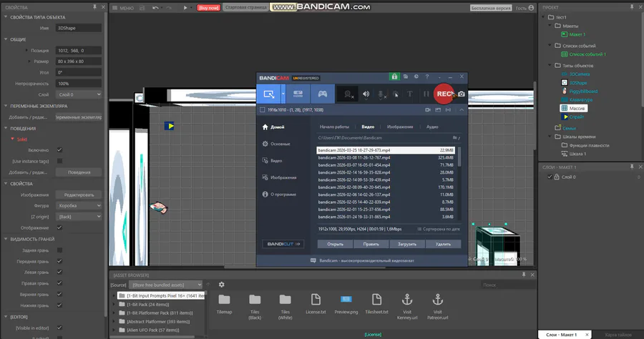
Task: Open Bandicam scheduled recording clock icon
Action: pos(416,77)
